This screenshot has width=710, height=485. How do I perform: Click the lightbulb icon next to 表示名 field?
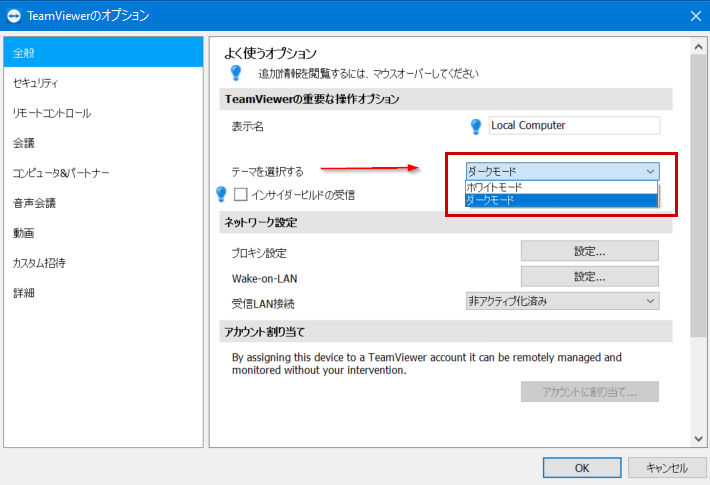(476, 126)
